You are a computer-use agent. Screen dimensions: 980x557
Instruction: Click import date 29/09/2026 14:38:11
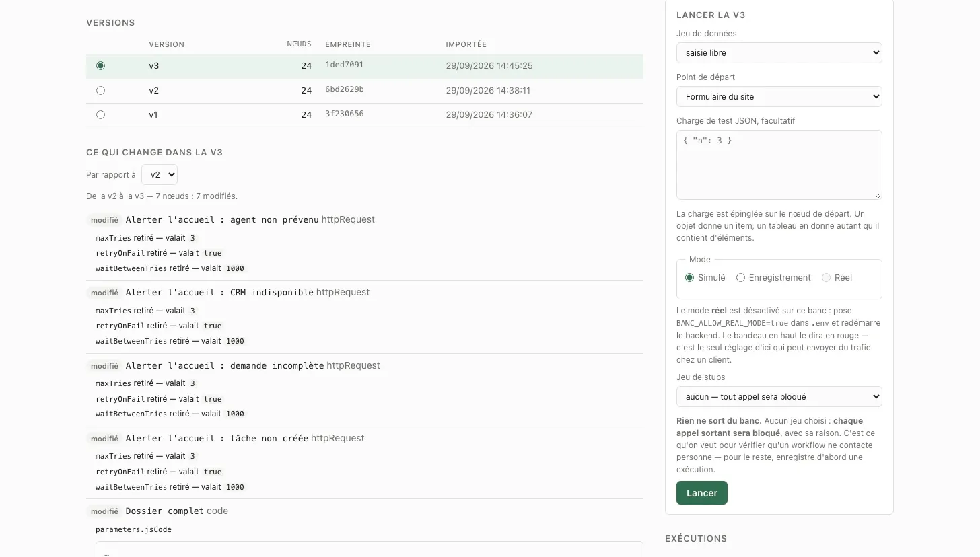pyautogui.click(x=488, y=90)
